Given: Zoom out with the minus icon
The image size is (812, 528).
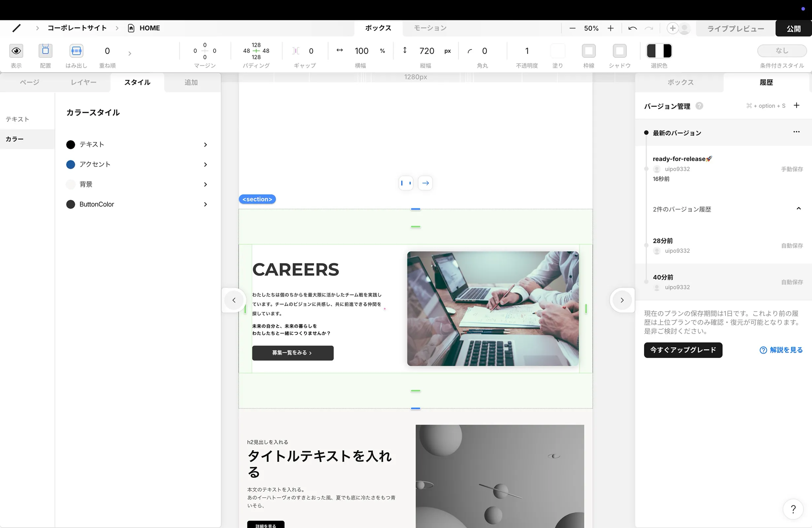Looking at the screenshot, I should 572,28.
